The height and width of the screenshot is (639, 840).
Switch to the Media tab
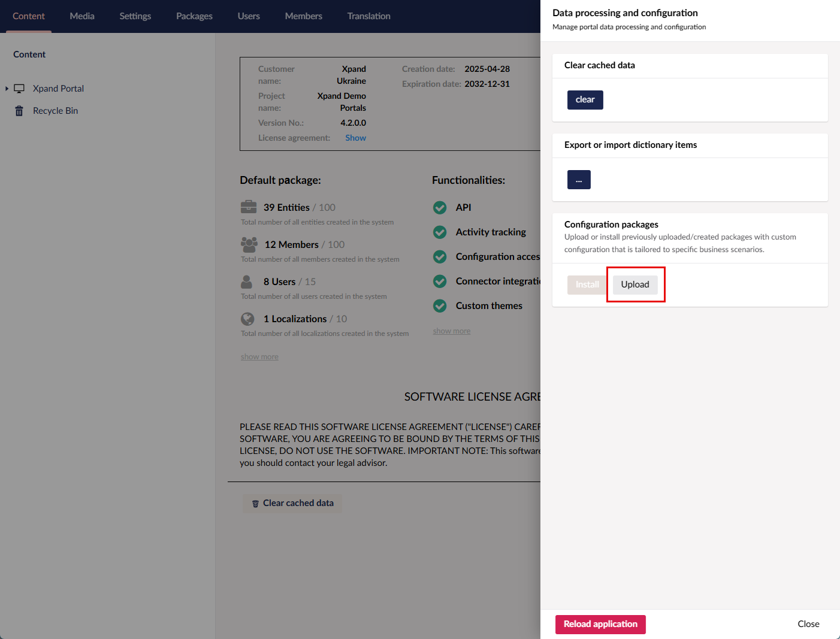click(x=82, y=16)
